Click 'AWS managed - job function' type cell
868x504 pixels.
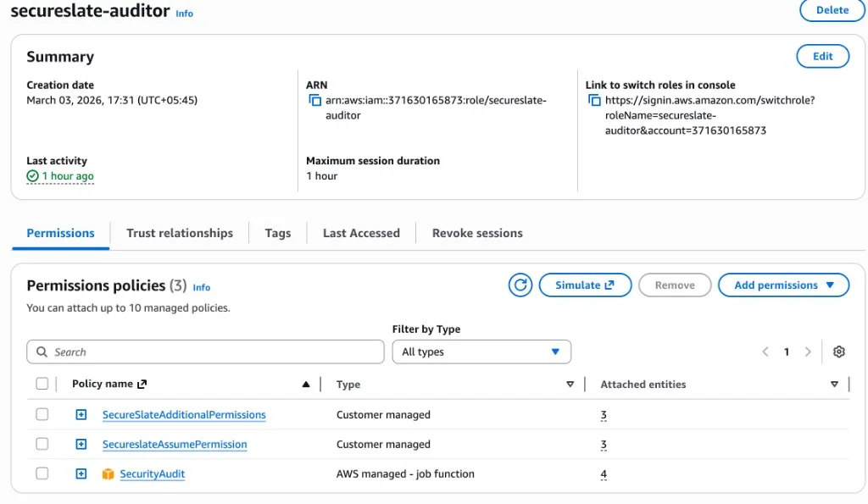click(405, 474)
